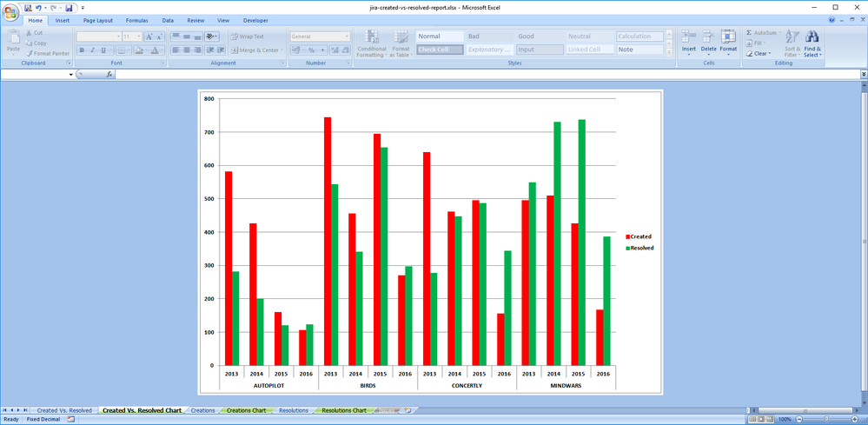Apply the Note cell style
Image resolution: width=868 pixels, height=425 pixels.
tap(640, 50)
